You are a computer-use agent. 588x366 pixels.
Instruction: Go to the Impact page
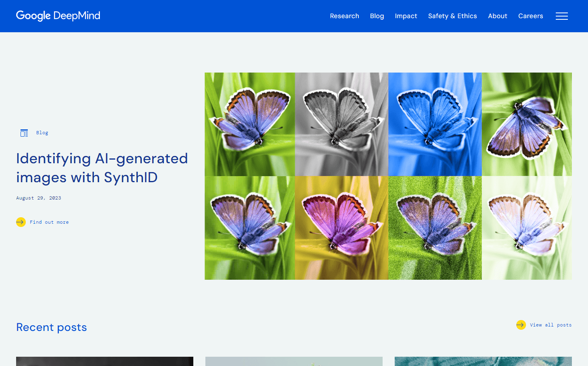pyautogui.click(x=406, y=16)
